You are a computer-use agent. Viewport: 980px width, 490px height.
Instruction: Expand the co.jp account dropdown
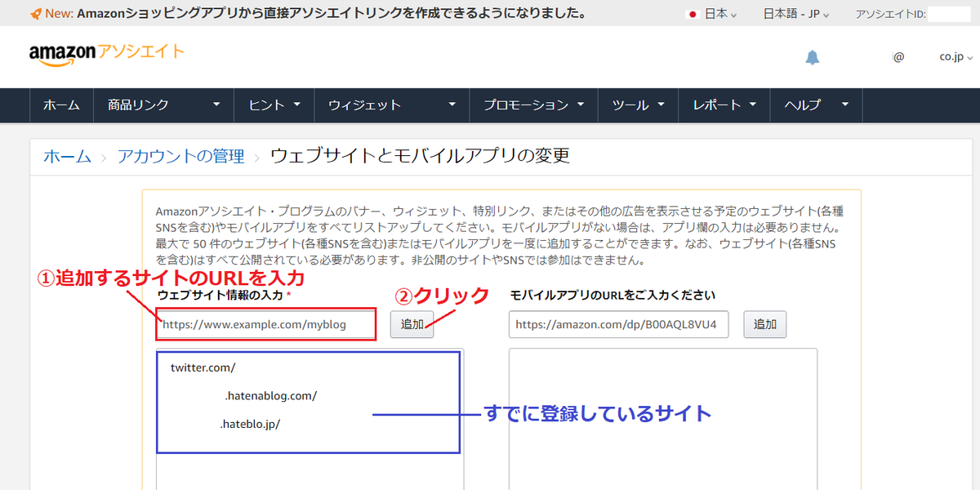956,57
